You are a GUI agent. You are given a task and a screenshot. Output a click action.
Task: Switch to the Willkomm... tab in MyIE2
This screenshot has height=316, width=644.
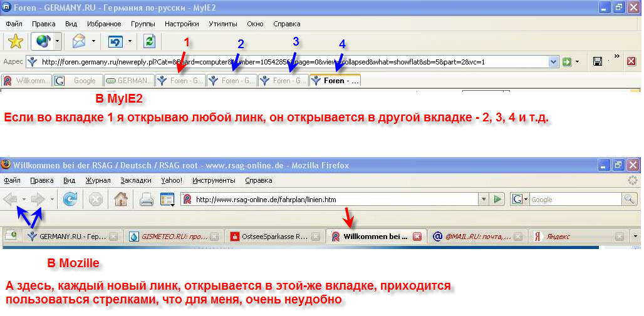[27, 81]
